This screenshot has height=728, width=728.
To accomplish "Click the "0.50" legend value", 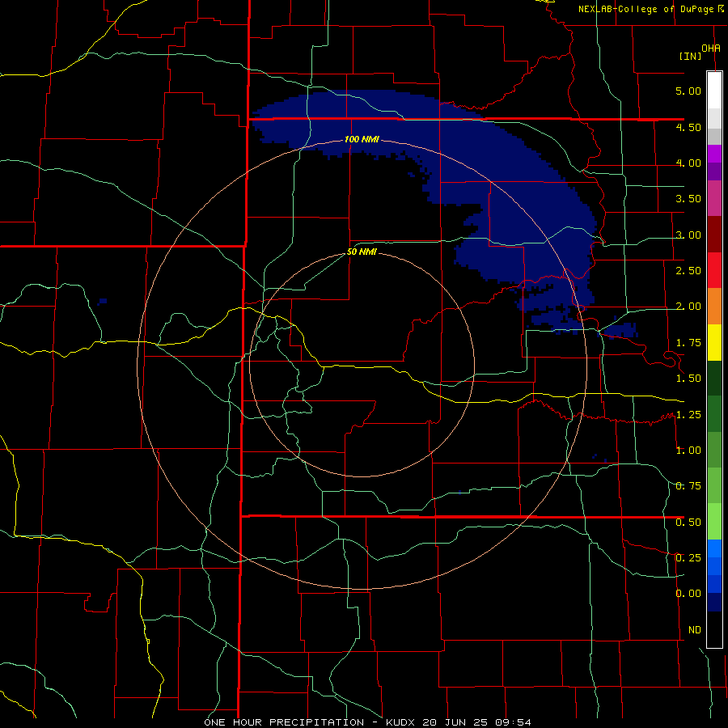I will tap(688, 522).
